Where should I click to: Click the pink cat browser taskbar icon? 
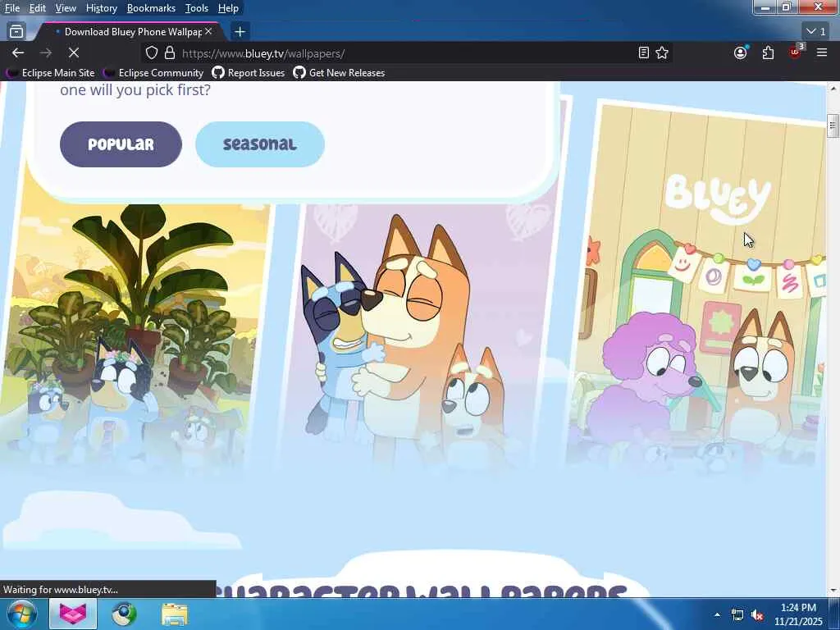tap(73, 614)
